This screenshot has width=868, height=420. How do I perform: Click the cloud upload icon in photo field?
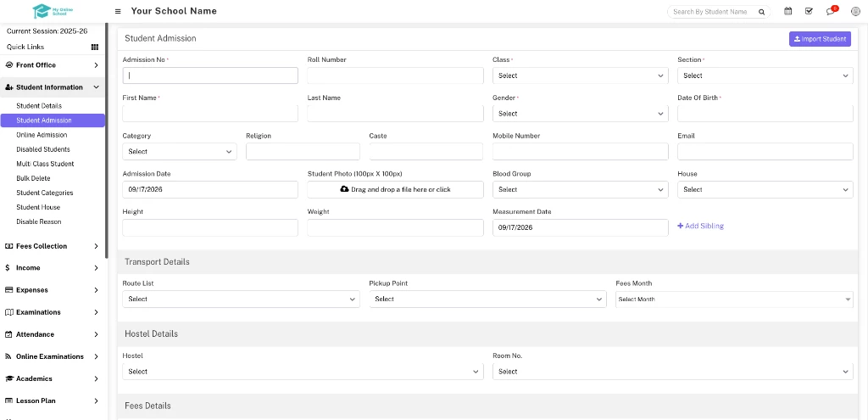(344, 189)
